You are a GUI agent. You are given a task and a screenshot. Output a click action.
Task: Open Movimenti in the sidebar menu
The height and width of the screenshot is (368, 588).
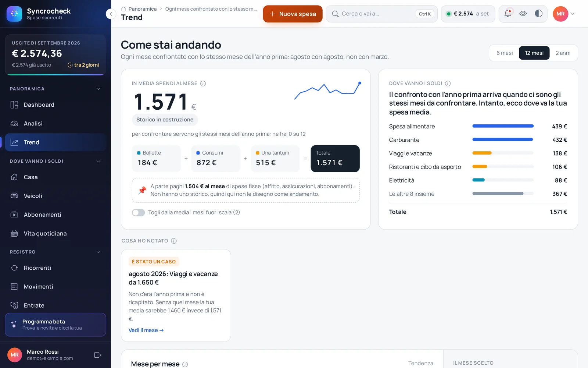pos(55,287)
